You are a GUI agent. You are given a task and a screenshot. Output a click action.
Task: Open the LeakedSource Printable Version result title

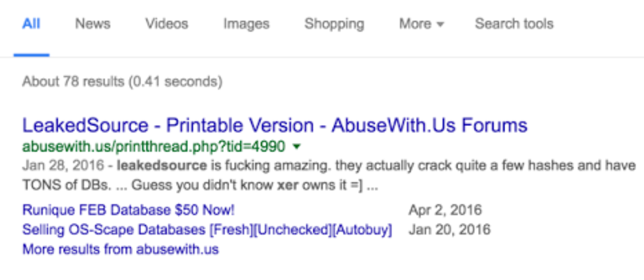pyautogui.click(x=274, y=126)
